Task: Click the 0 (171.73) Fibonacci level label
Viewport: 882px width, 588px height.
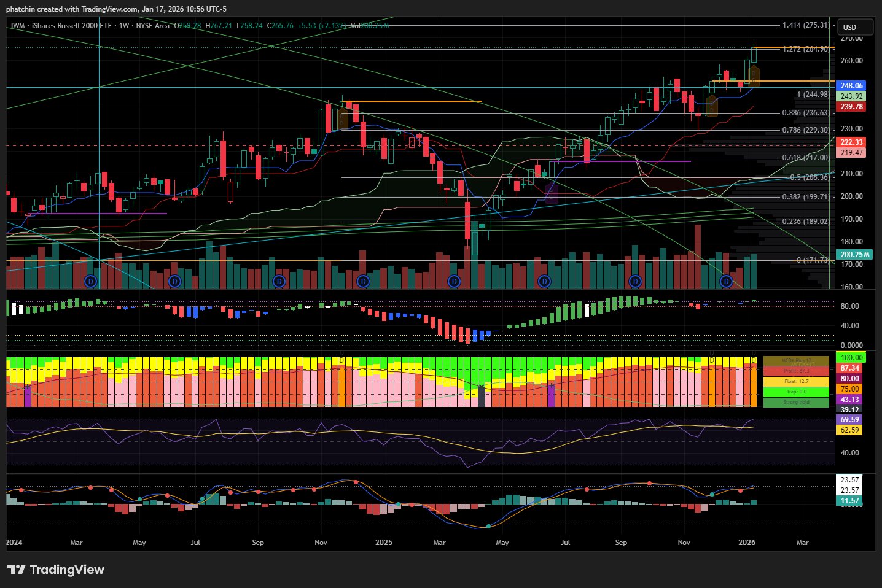Action: pos(813,260)
